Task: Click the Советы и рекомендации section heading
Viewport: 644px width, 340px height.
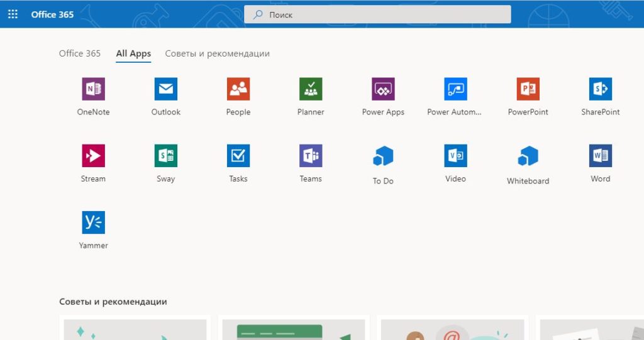Action: [x=113, y=302]
